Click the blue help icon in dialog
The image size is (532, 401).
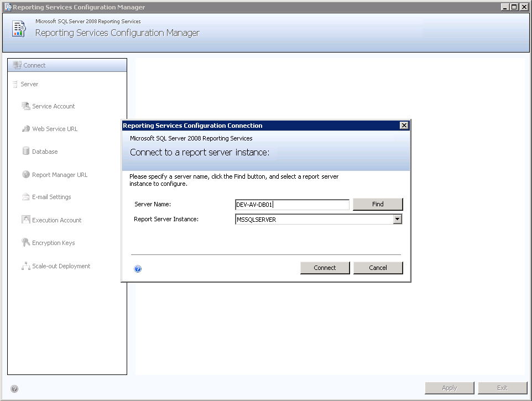click(138, 269)
